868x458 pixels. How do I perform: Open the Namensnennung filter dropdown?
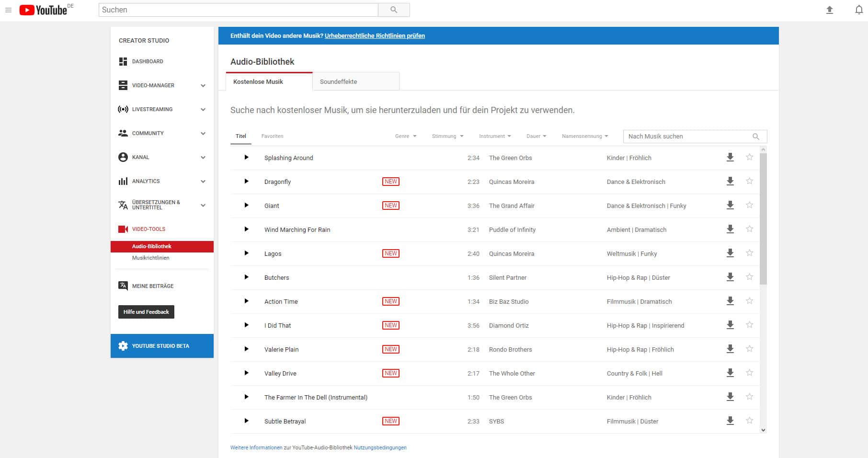click(x=585, y=136)
